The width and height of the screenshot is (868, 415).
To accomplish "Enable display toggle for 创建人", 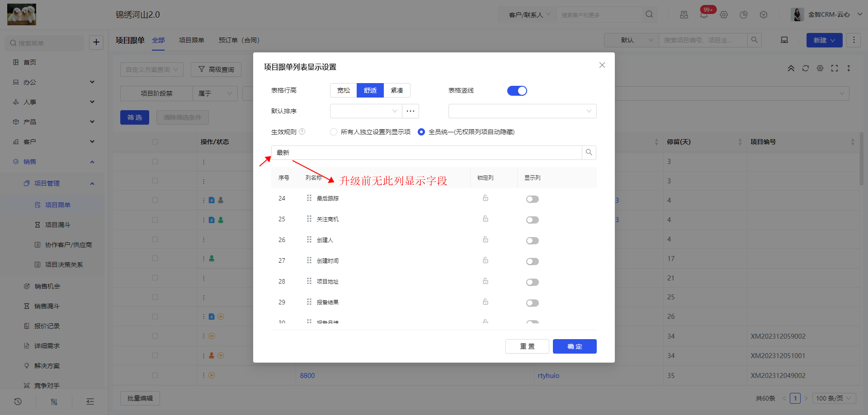I will tap(533, 241).
